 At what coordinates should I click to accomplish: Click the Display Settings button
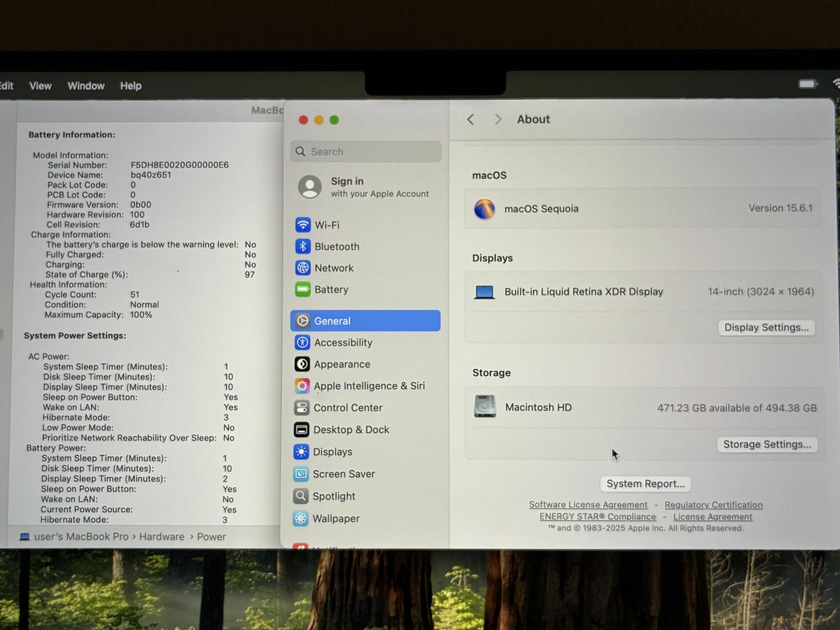tap(766, 328)
